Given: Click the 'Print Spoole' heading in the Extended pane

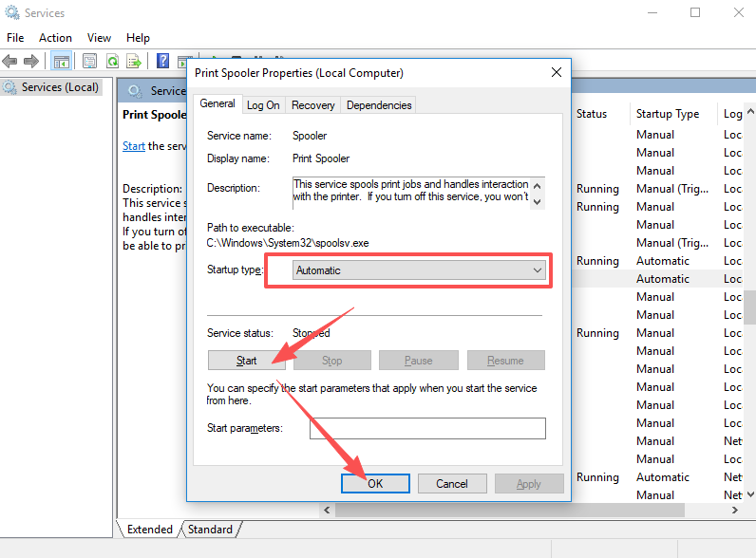Looking at the screenshot, I should point(154,115).
